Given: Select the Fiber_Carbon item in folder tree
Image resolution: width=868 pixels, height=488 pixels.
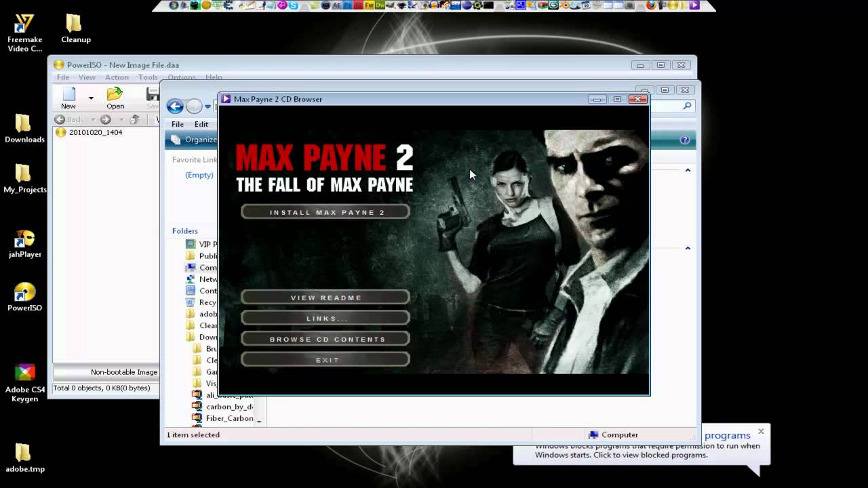Looking at the screenshot, I should (222, 418).
